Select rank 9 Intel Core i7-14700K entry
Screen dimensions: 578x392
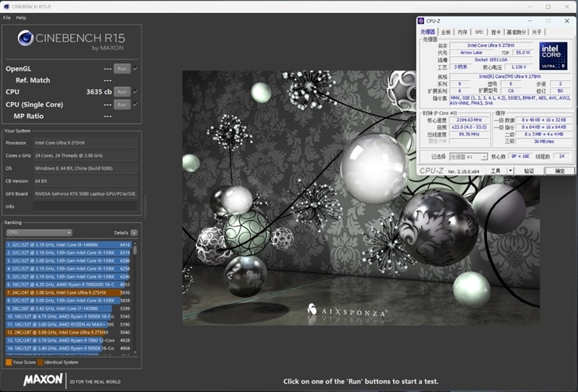[x=69, y=308]
